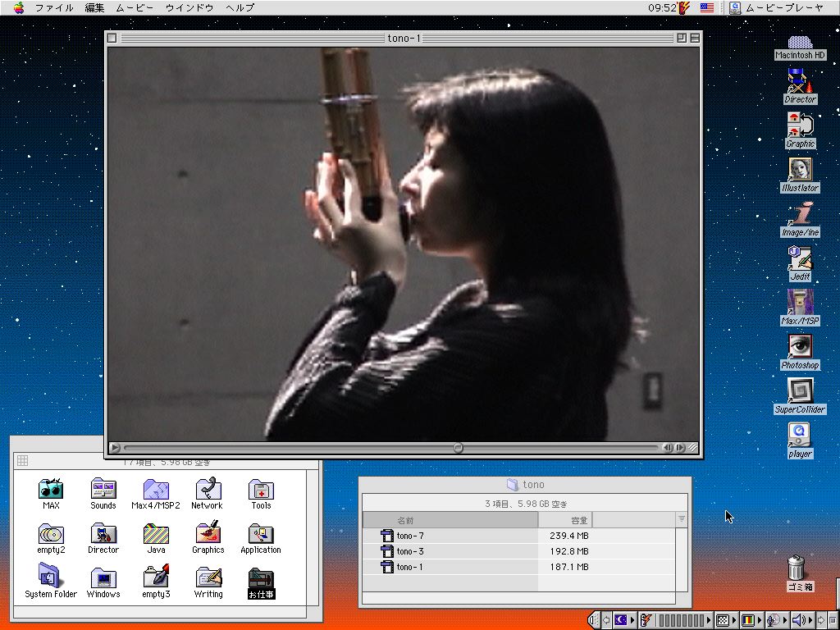Open the ファイル menu
Screen dimensions: 840x630
pyautogui.click(x=53, y=7)
